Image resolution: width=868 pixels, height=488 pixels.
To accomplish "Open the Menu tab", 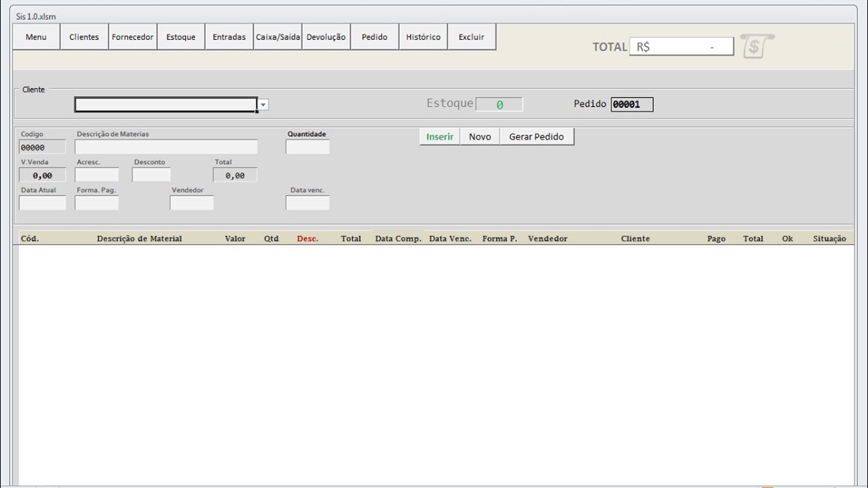I will (36, 37).
